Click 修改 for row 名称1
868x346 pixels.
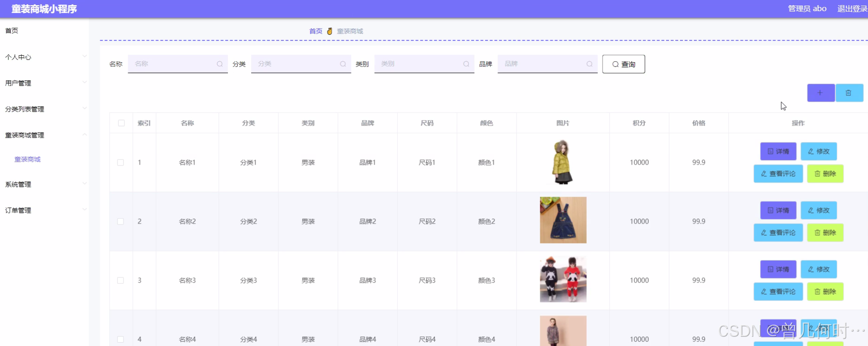819,151
